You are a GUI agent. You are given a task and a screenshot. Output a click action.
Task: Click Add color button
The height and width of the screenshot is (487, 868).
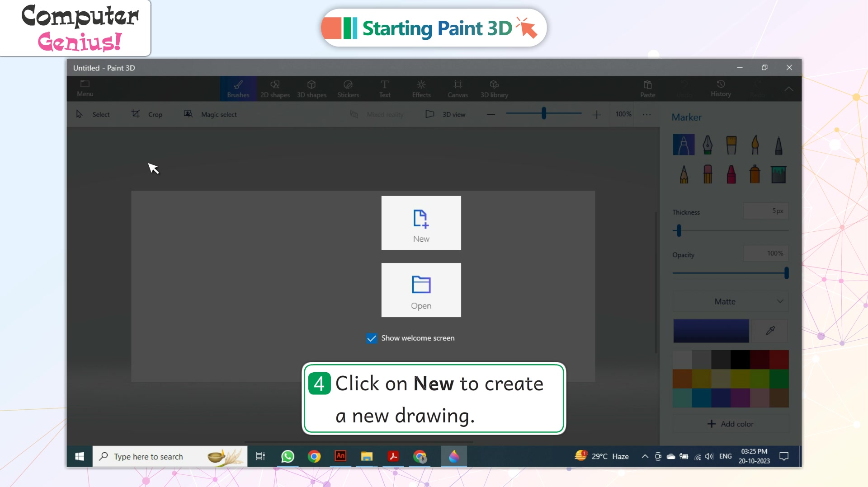pyautogui.click(x=731, y=424)
